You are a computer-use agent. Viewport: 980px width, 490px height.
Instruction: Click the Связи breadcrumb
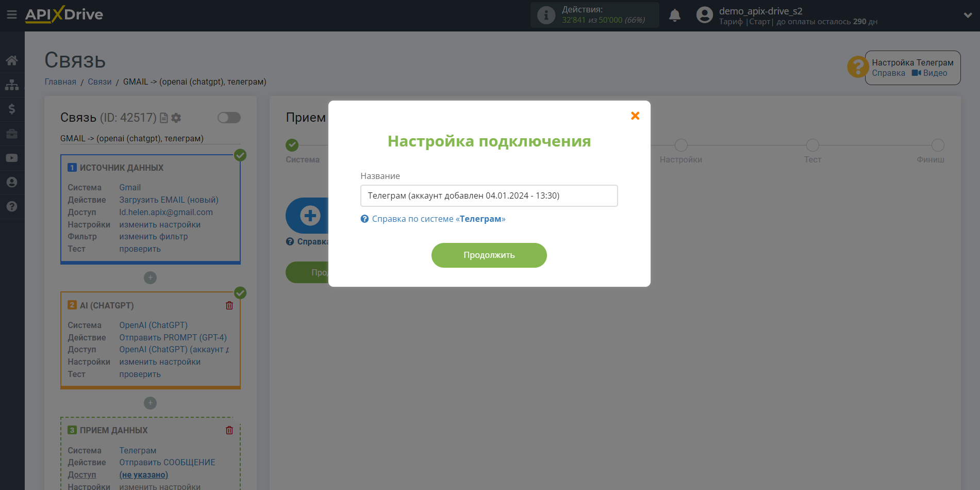(x=99, y=81)
